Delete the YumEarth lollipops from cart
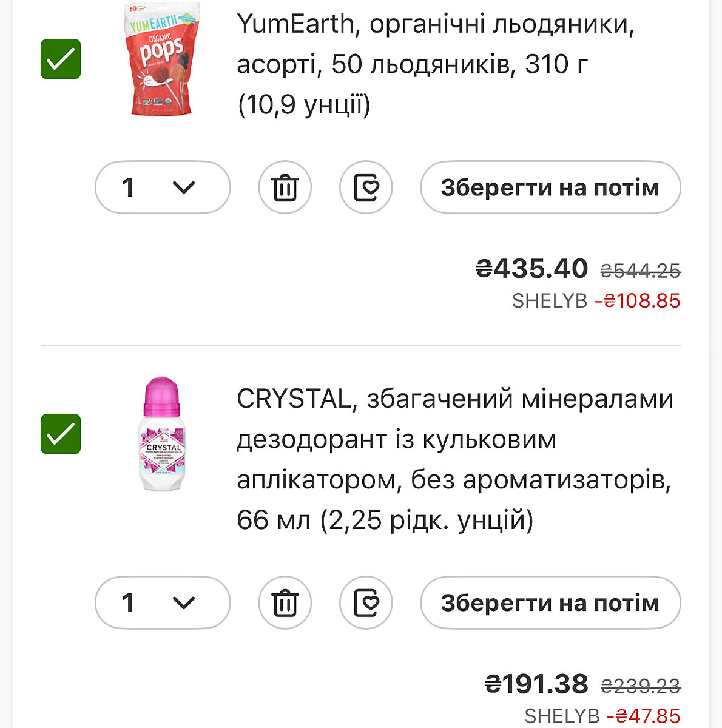This screenshot has width=722, height=728. [x=285, y=187]
